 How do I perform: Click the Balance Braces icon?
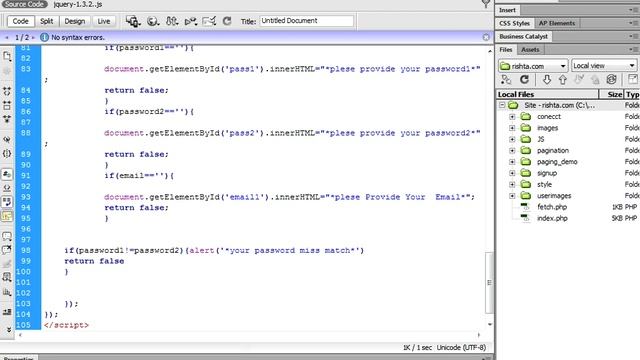(x=7, y=153)
